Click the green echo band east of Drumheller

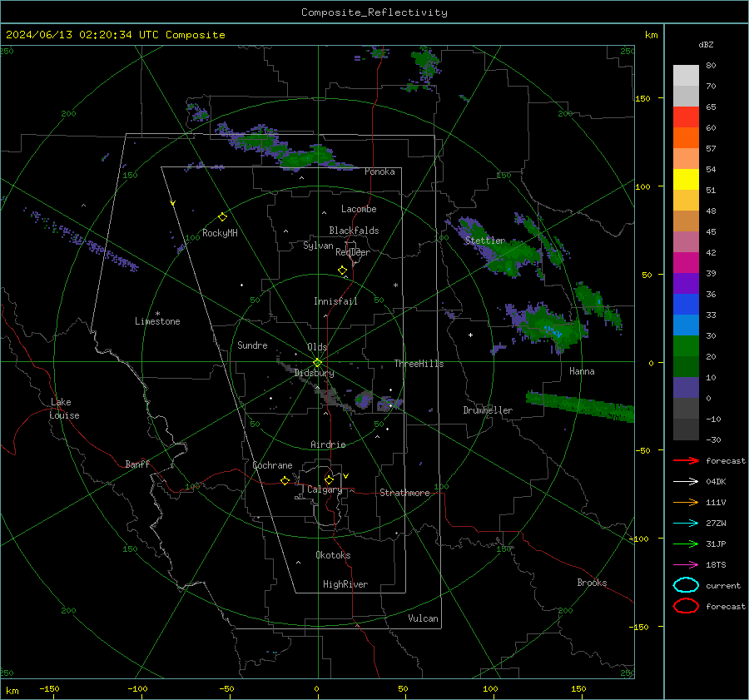coord(580,406)
